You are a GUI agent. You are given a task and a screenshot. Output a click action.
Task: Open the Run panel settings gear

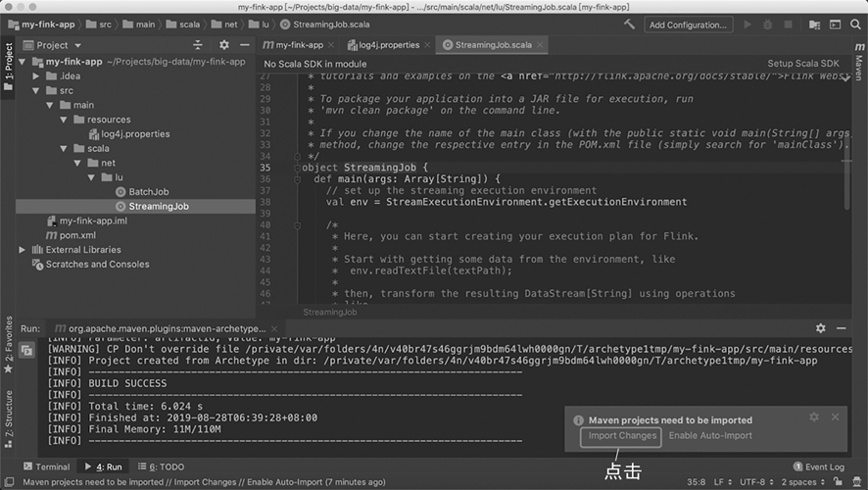pos(820,328)
